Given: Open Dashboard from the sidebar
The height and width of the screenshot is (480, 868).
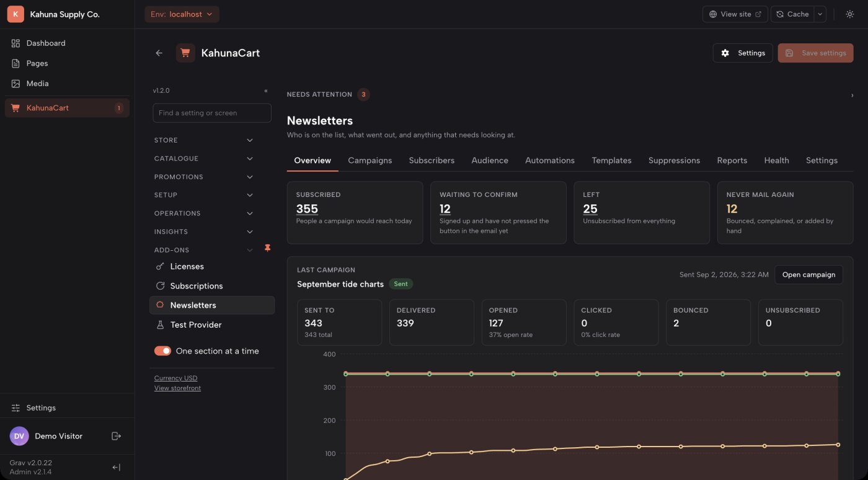Looking at the screenshot, I should click(x=67, y=43).
